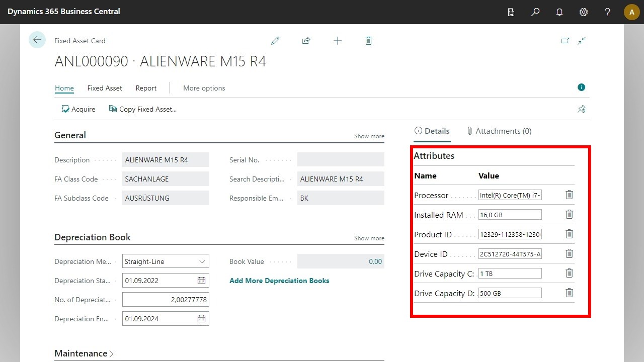This screenshot has height=362, width=644.
Task: Click inside the Serial No. field
Action: point(341,159)
